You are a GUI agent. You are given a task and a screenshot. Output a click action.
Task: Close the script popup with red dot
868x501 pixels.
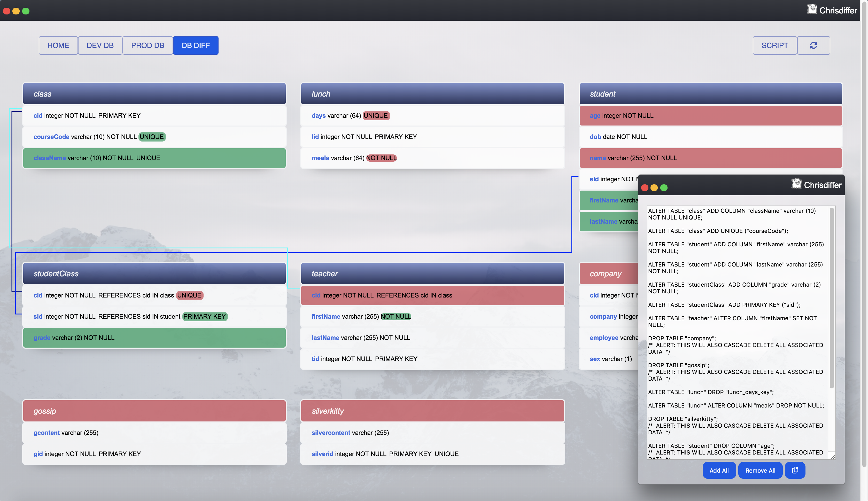pos(645,187)
